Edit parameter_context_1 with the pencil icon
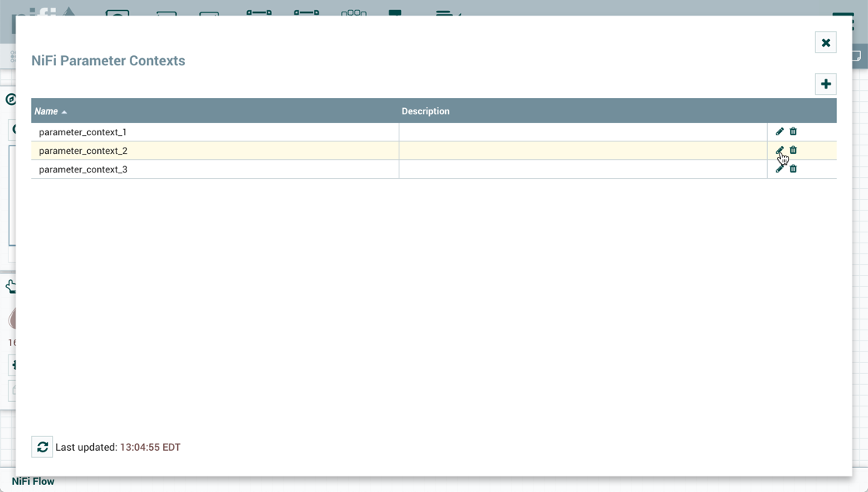The height and width of the screenshot is (492, 868). pyautogui.click(x=779, y=131)
